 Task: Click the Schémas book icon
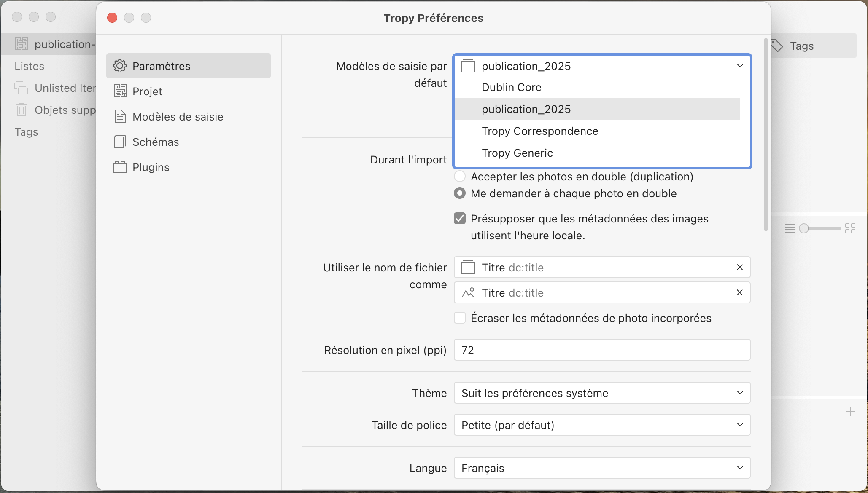[x=120, y=142]
